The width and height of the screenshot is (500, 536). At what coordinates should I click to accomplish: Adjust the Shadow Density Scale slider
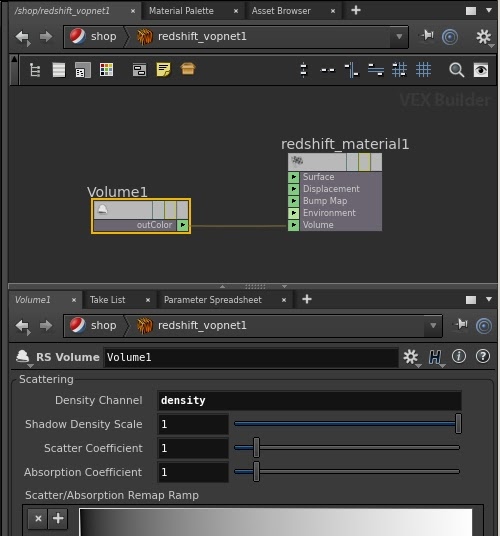point(347,424)
